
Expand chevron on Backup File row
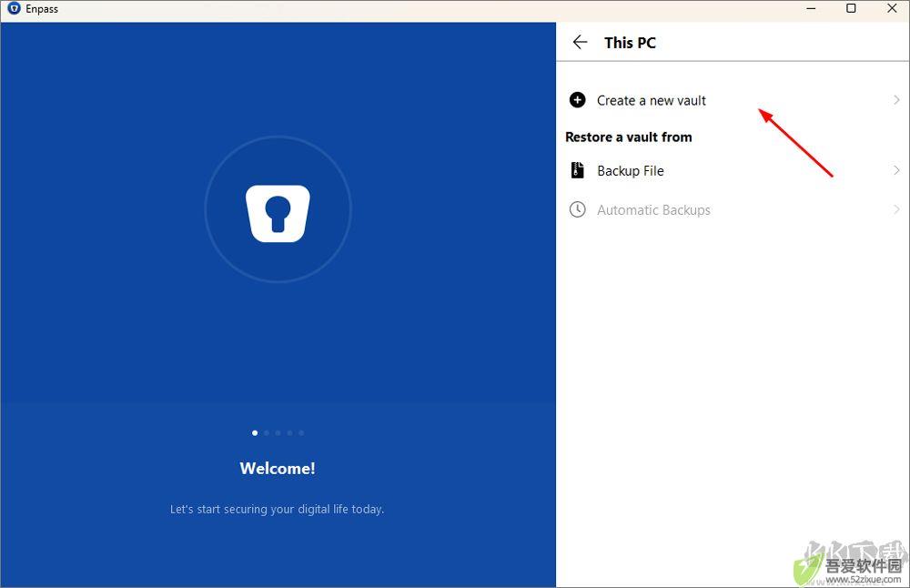(896, 170)
